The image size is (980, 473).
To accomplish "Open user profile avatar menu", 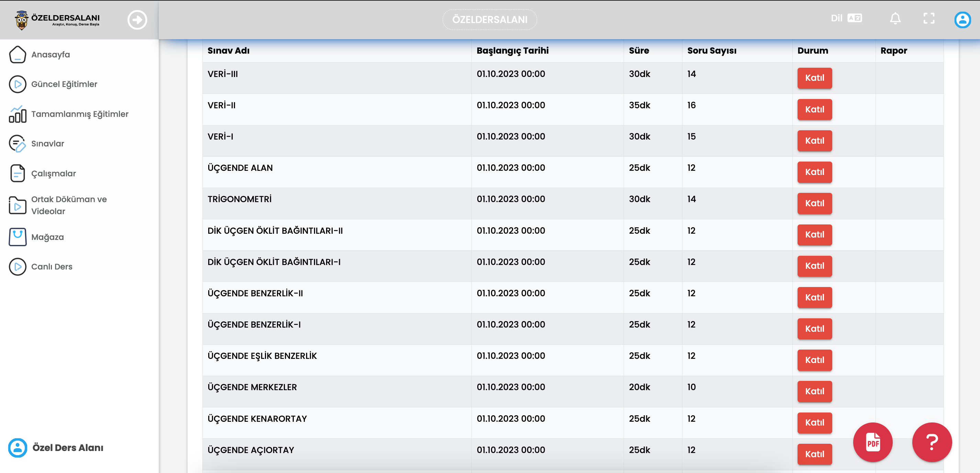I will pos(962,20).
